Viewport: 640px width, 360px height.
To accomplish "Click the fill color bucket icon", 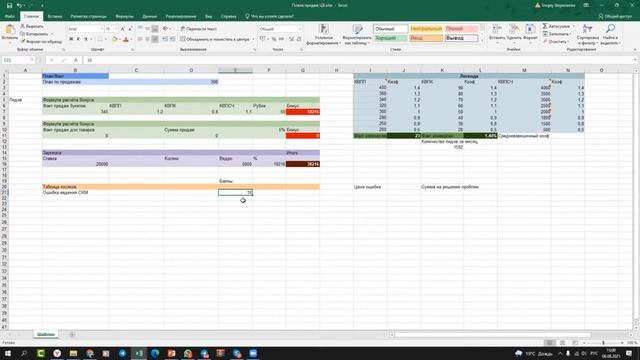I will 115,39.
